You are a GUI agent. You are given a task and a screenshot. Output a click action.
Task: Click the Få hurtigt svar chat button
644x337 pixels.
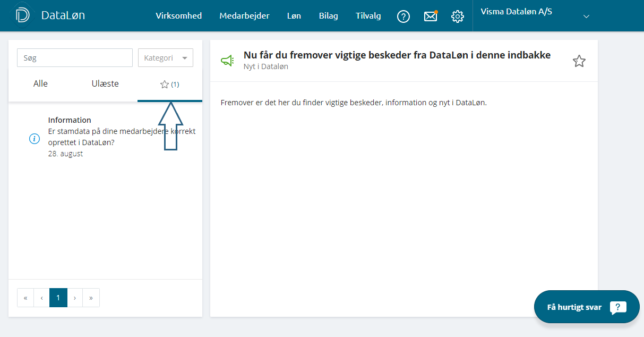(x=587, y=307)
